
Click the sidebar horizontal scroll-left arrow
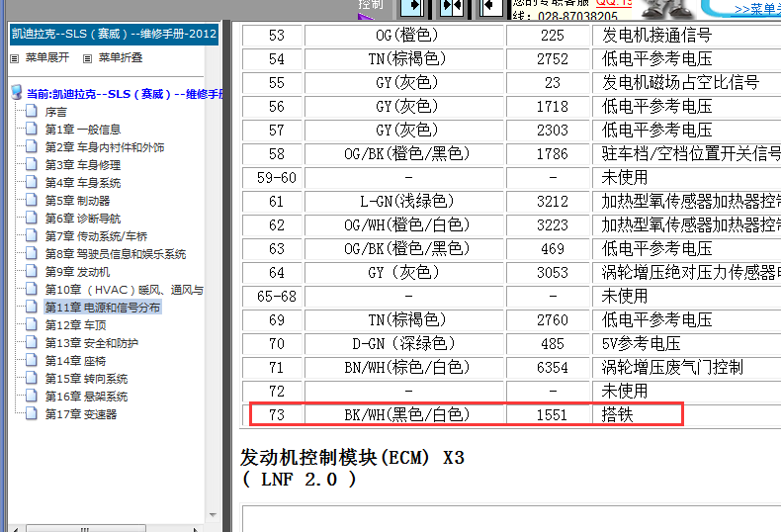tap(15, 529)
